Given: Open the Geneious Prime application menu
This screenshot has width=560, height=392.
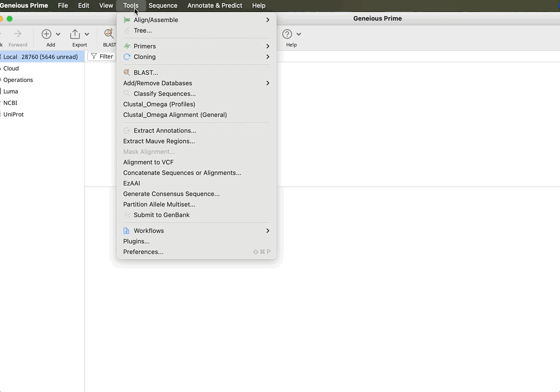Looking at the screenshot, I should [x=24, y=5].
